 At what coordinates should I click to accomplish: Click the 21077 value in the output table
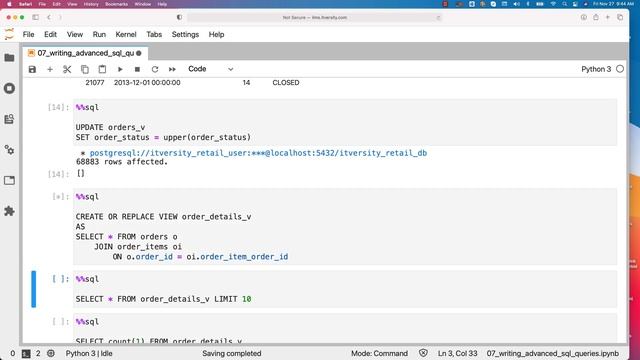tap(95, 82)
